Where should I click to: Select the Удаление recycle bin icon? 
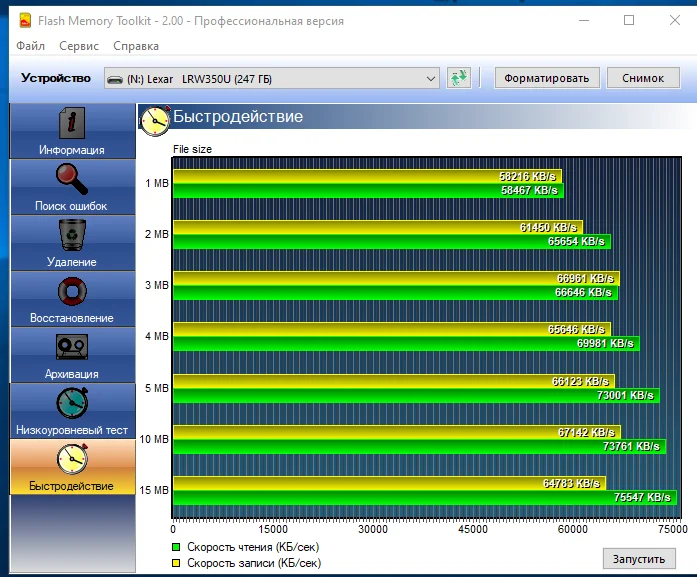[x=72, y=235]
